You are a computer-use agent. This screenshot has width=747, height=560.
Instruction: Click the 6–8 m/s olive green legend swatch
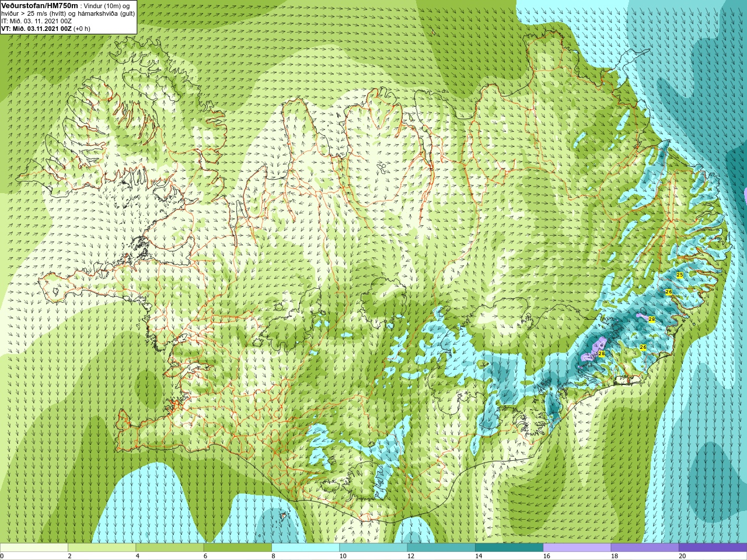pos(238,548)
